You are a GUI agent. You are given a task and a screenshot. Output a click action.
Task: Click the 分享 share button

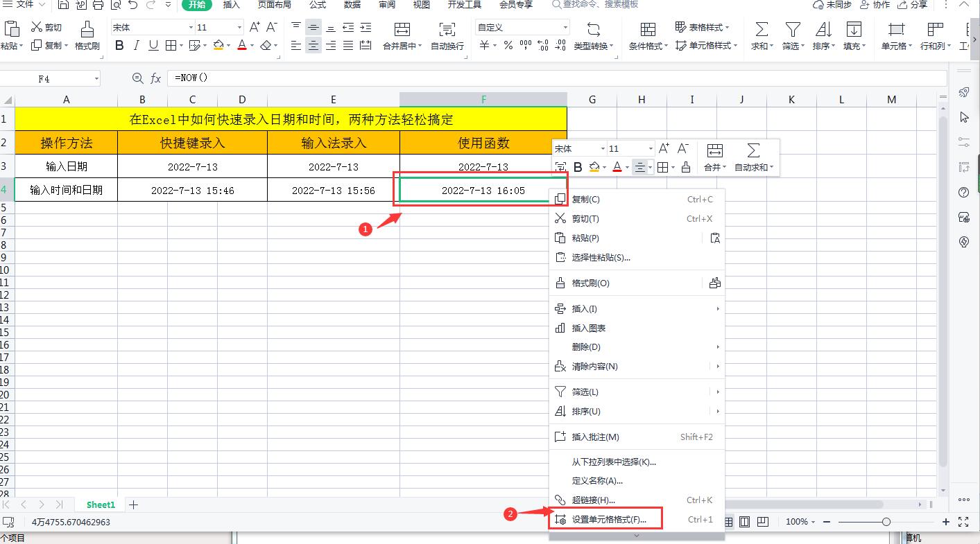[912, 5]
